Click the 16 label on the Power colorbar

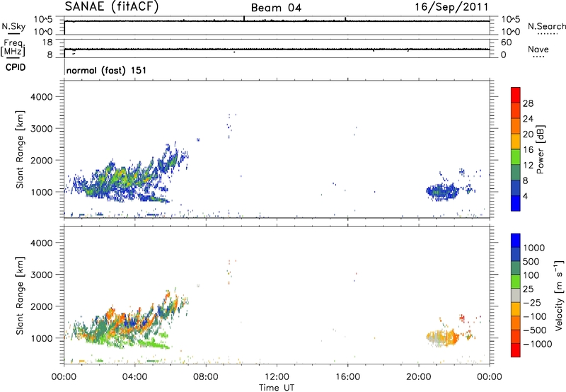pyautogui.click(x=528, y=150)
